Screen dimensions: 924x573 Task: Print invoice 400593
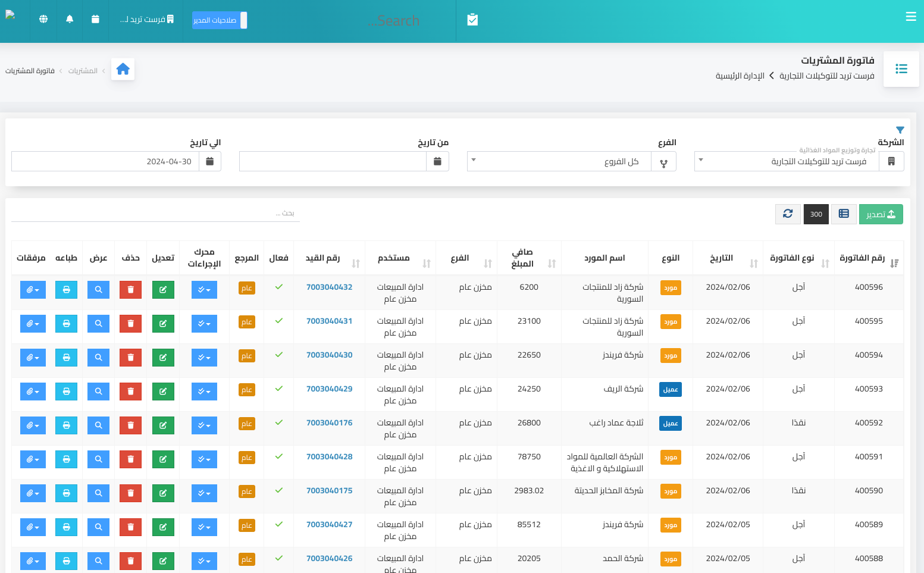[66, 392]
